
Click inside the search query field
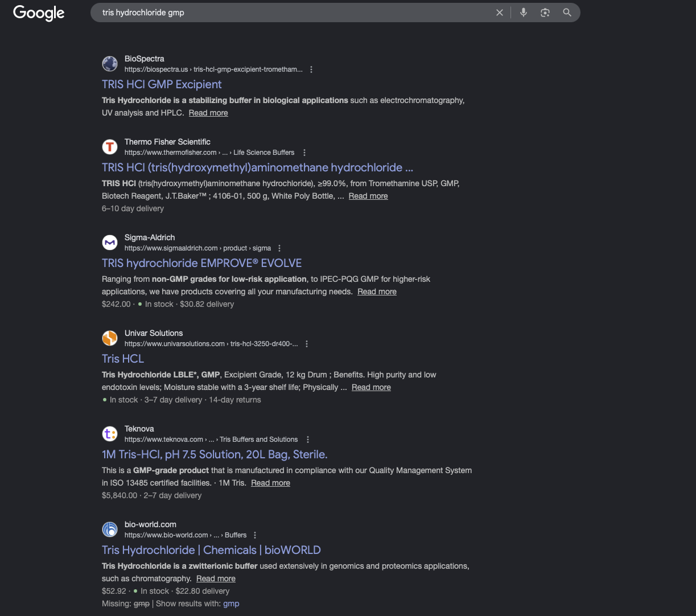click(x=285, y=13)
